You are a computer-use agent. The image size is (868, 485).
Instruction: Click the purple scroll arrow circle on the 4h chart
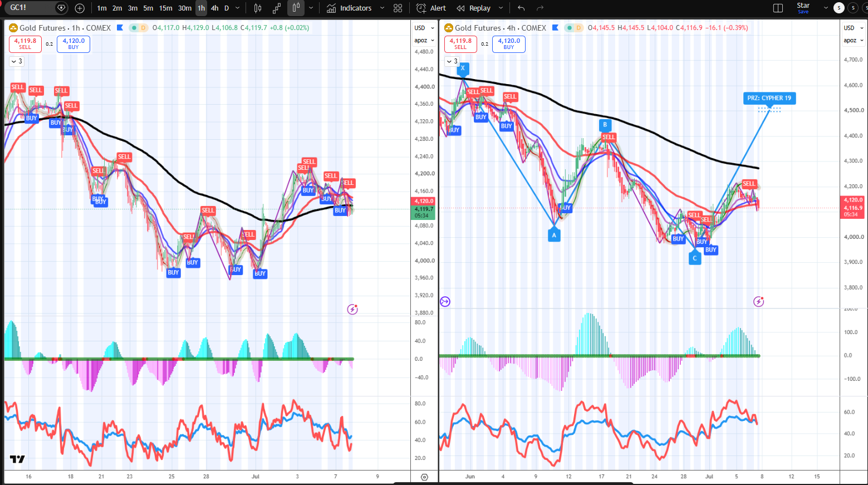tap(445, 302)
